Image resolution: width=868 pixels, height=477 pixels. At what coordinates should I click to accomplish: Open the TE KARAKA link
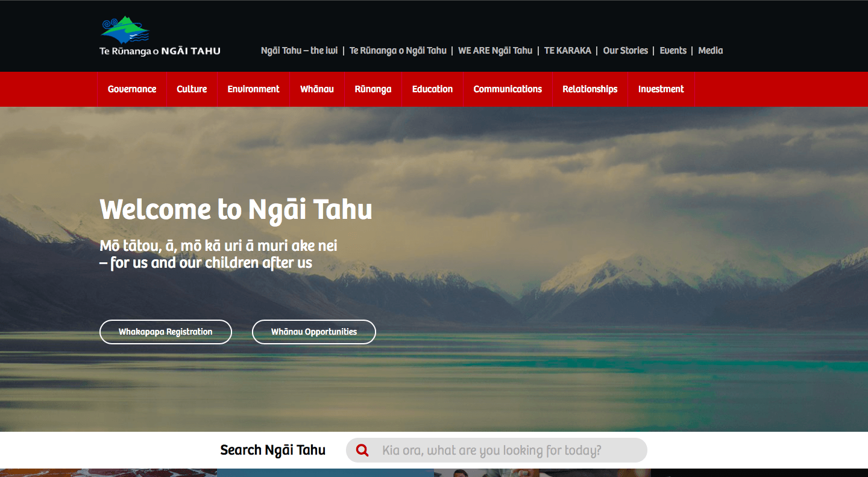click(568, 51)
